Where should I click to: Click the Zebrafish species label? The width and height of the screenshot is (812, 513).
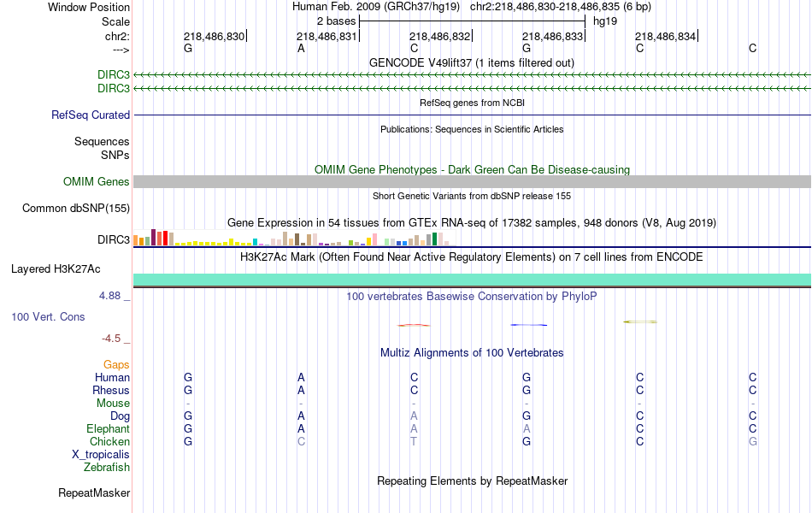pos(107,468)
